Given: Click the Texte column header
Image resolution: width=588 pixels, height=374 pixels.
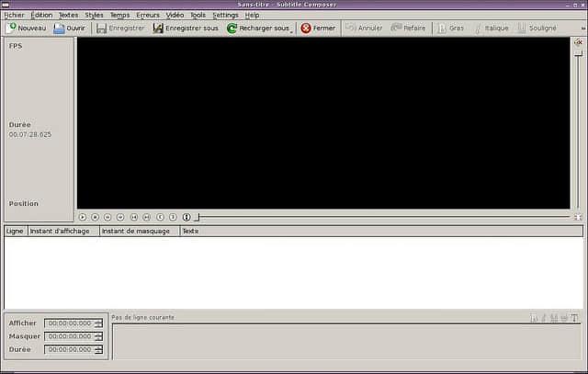Looking at the screenshot, I should [190, 231].
